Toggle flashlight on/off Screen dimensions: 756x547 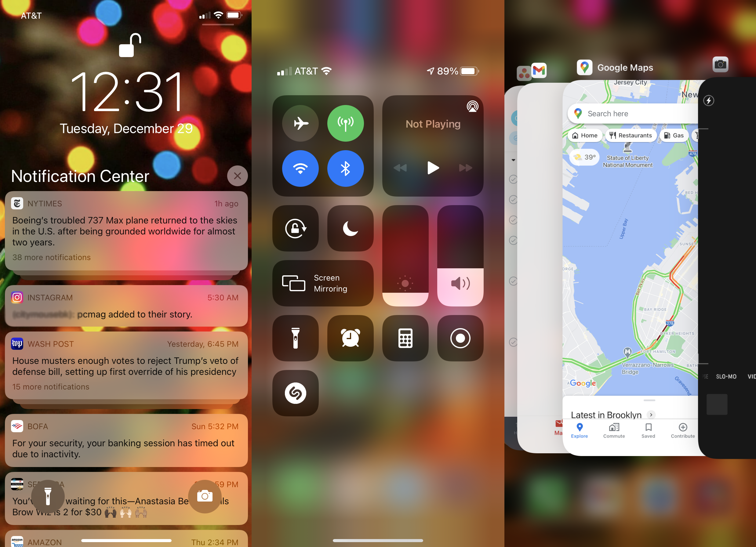click(x=296, y=339)
